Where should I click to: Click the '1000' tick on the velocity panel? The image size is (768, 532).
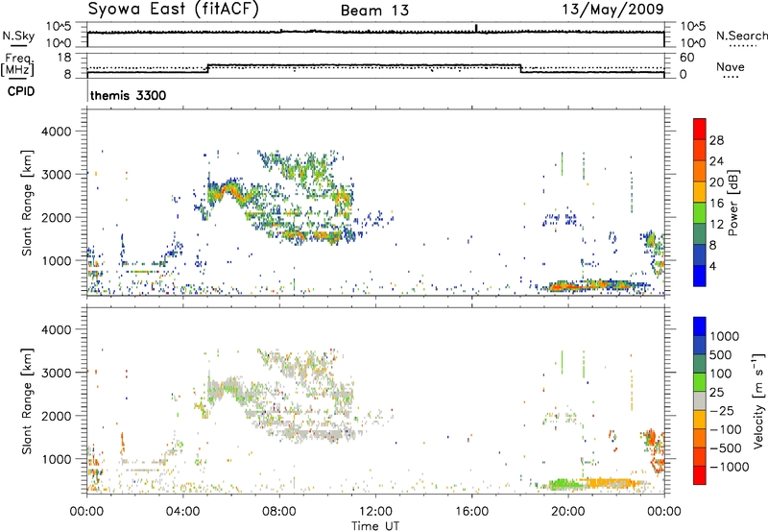(x=56, y=459)
